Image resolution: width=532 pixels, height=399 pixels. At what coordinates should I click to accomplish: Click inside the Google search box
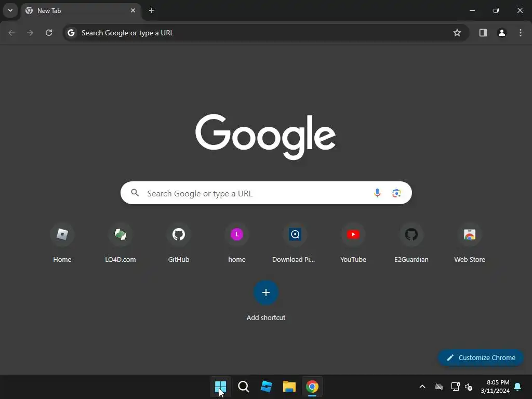[266, 193]
